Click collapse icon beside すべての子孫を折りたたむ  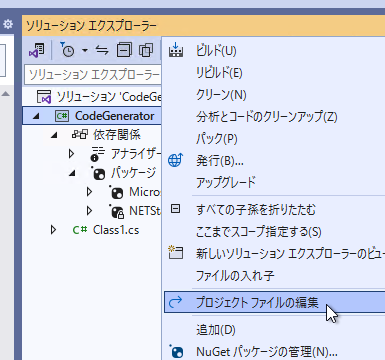175,209
